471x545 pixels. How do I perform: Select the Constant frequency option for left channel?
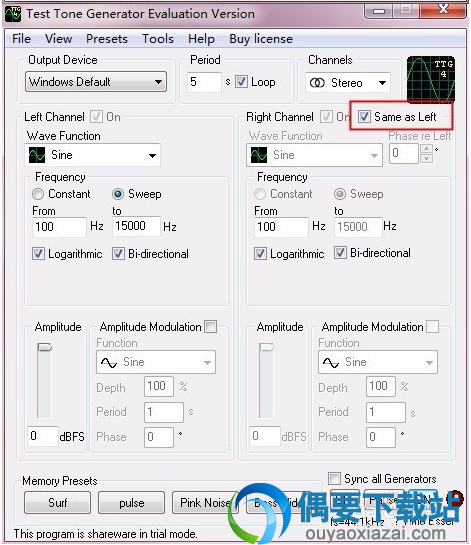tap(38, 194)
